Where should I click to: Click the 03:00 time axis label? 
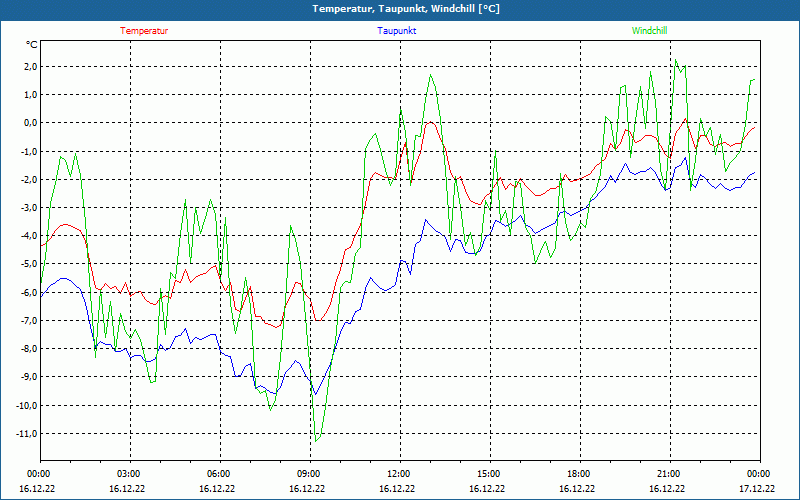tap(130, 474)
